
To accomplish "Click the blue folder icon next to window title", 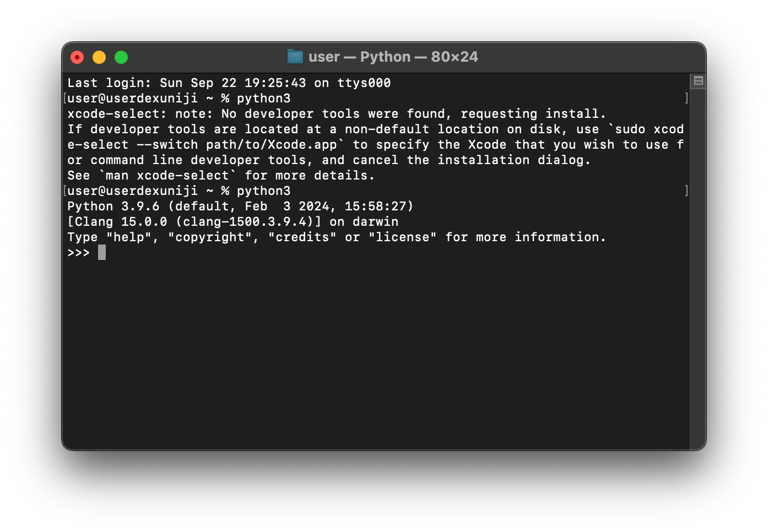I will (295, 56).
